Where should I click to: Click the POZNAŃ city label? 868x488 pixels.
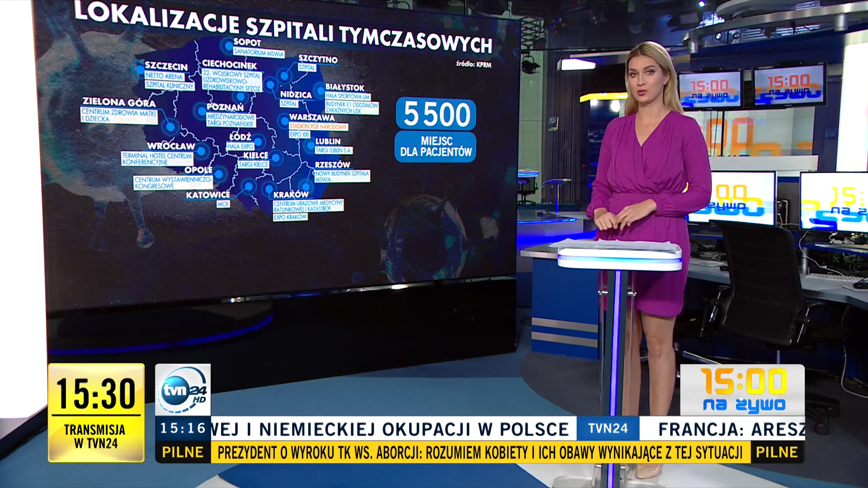pyautogui.click(x=225, y=107)
